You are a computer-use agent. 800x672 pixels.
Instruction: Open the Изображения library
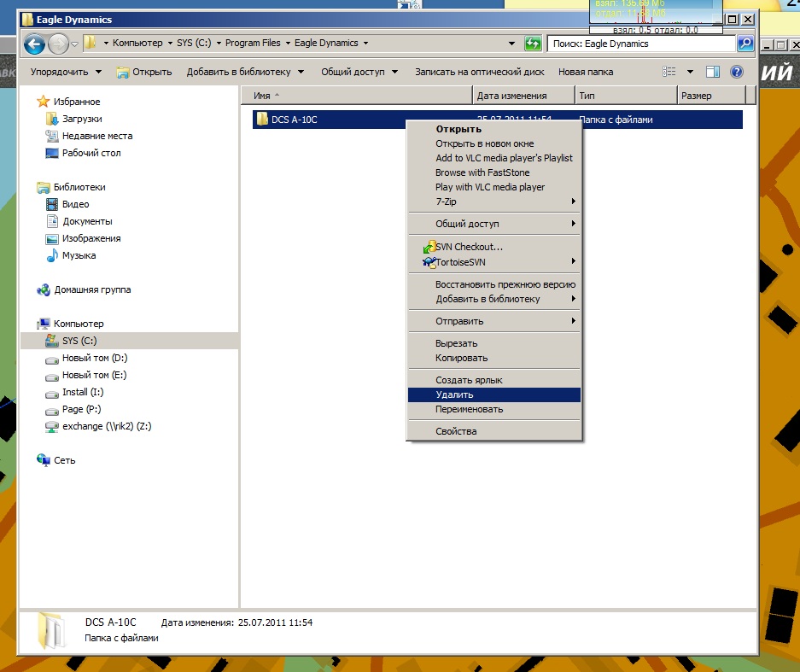pos(83,238)
